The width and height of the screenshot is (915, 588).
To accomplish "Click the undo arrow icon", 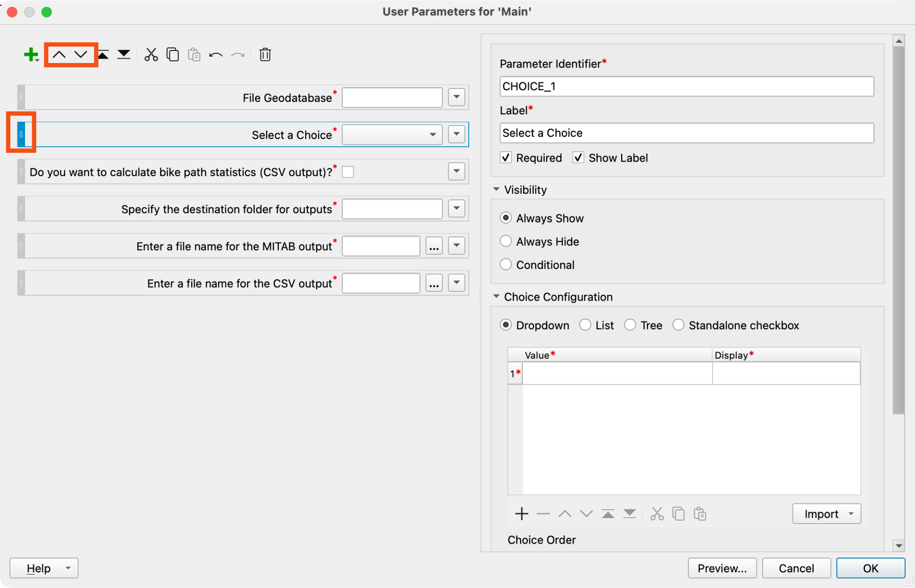I will (216, 55).
